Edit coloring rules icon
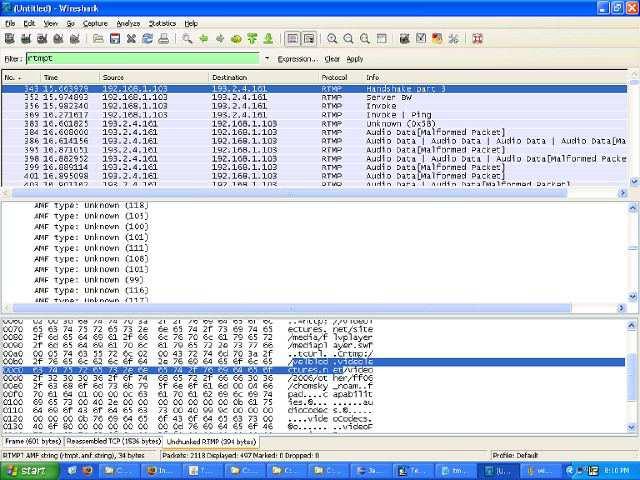 [x=437, y=39]
